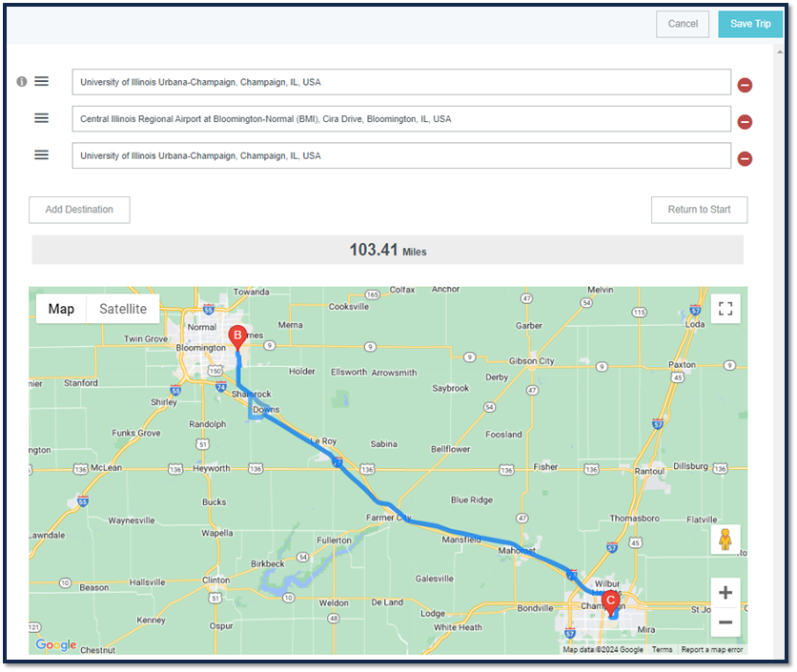
Task: Remove the first University of Illinois destination
Action: point(745,85)
